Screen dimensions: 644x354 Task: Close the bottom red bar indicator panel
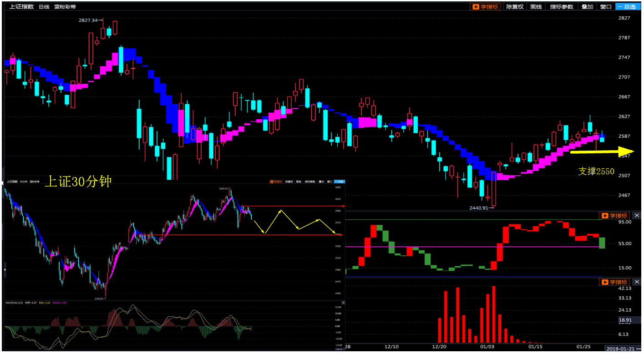[637, 282]
